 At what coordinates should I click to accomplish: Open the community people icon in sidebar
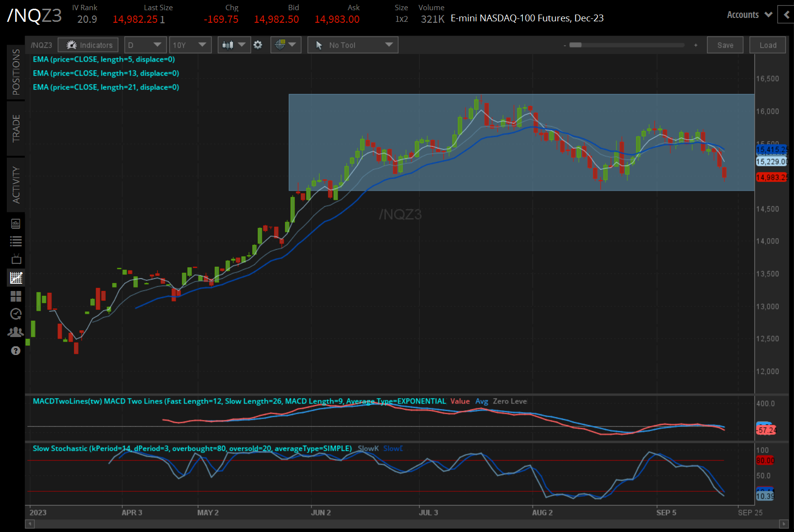point(16,332)
